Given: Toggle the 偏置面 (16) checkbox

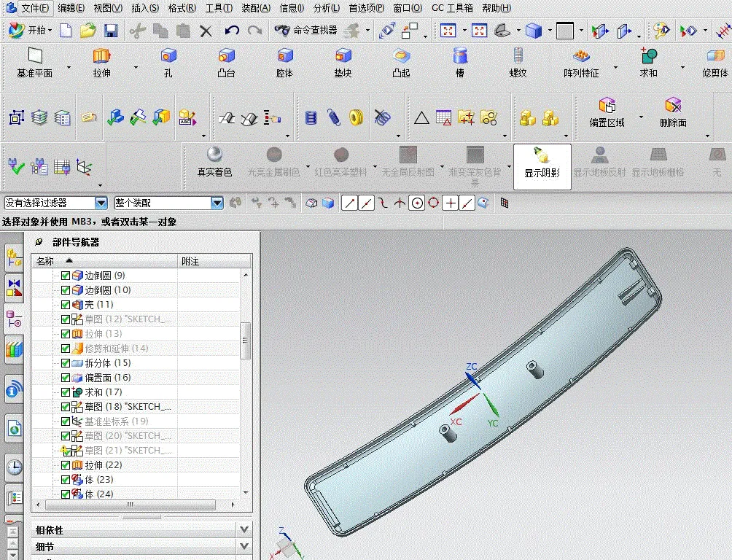Looking at the screenshot, I should click(66, 378).
